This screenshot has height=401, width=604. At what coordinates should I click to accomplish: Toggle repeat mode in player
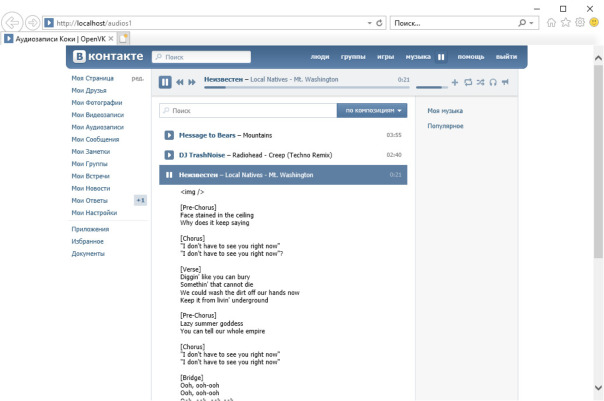(468, 82)
